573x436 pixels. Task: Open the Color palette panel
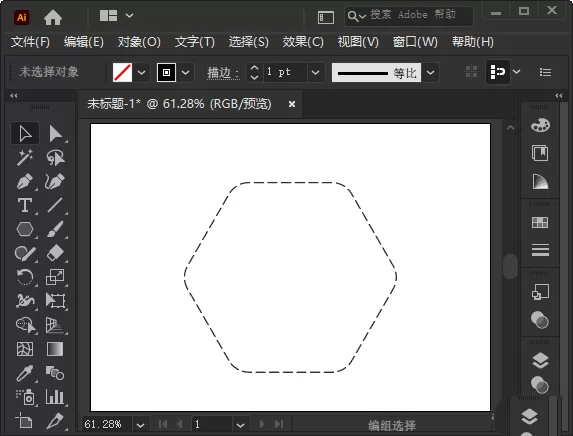click(x=540, y=125)
